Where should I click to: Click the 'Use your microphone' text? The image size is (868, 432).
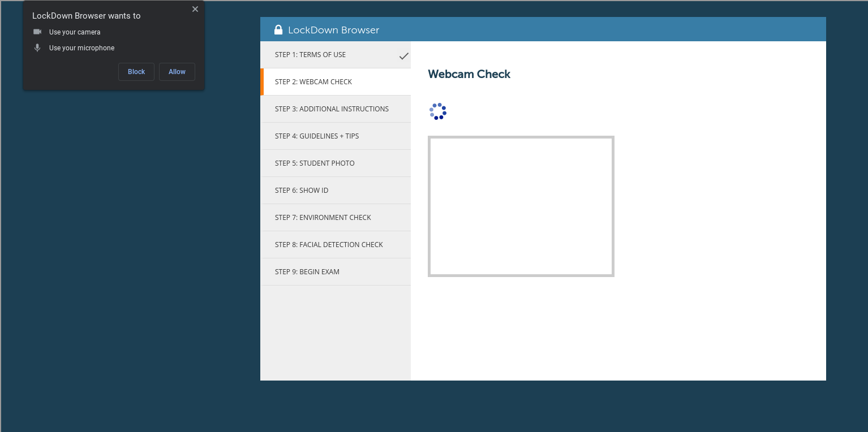pyautogui.click(x=81, y=48)
